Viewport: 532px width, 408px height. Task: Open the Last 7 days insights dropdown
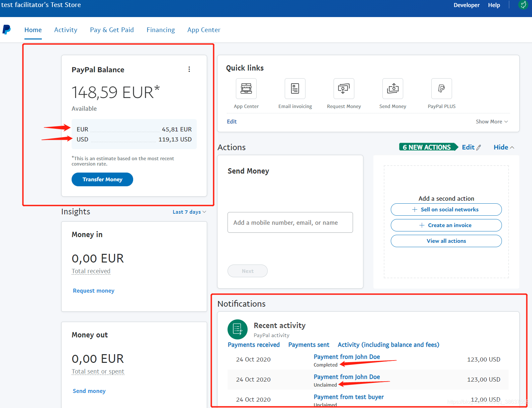click(x=189, y=212)
